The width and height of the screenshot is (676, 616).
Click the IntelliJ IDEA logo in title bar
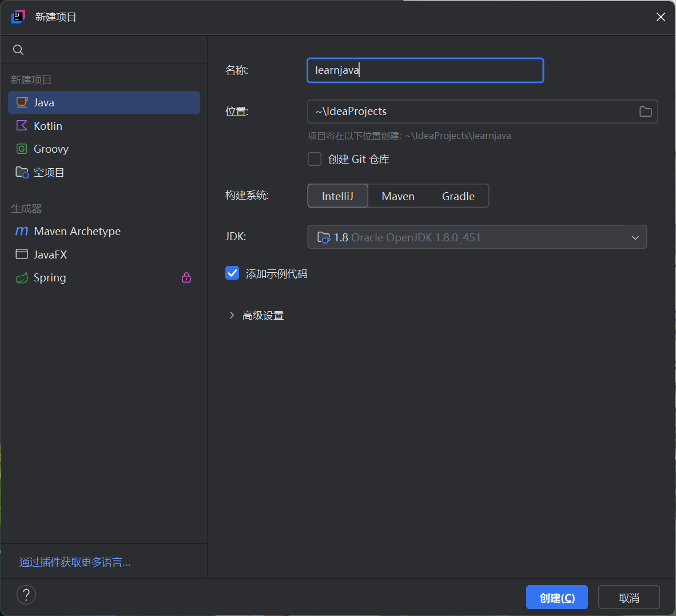click(x=18, y=17)
